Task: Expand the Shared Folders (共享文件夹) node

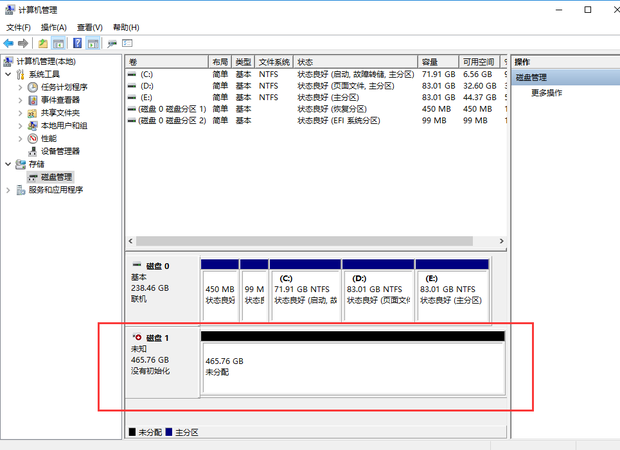Action: [x=20, y=113]
